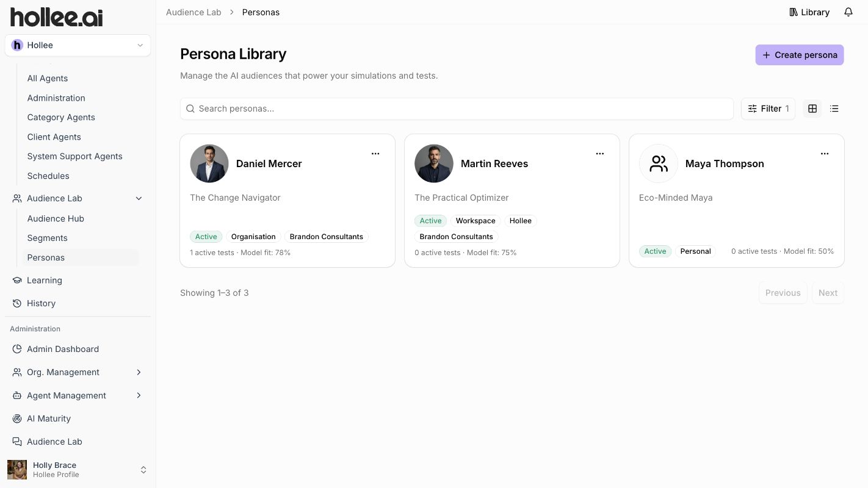The height and width of the screenshot is (488, 868).
Task: Open the Hollee workspace switcher dropdown
Action: (x=78, y=45)
